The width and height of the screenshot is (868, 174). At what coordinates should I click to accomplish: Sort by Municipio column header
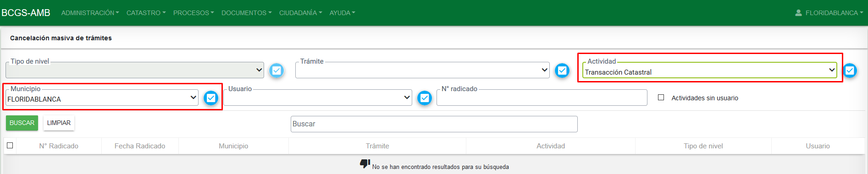[x=233, y=146]
